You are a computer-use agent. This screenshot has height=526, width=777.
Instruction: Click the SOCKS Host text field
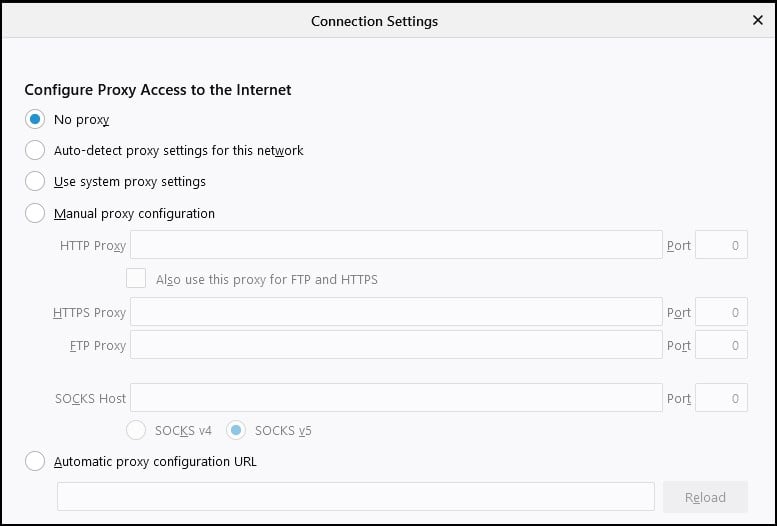396,398
